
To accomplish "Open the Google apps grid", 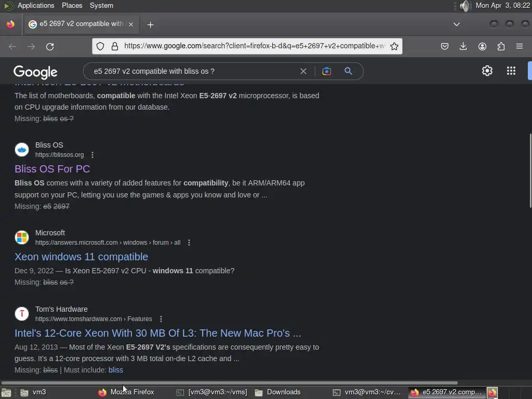I will tap(511, 71).
